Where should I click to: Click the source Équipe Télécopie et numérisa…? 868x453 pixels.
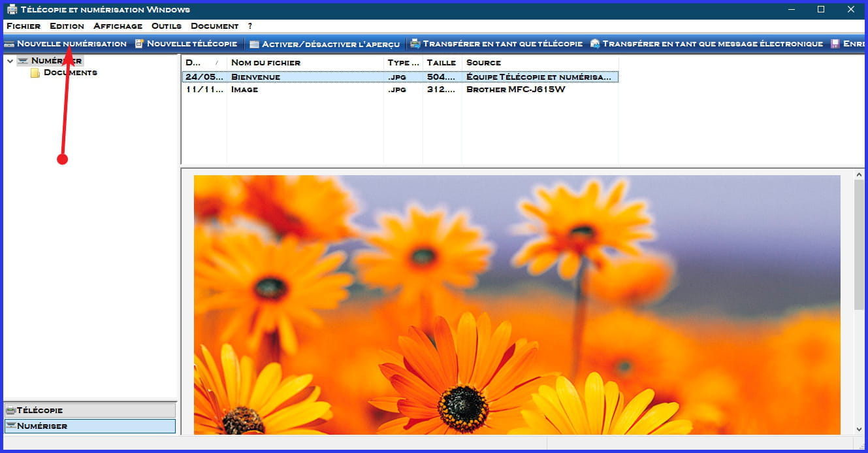[539, 77]
